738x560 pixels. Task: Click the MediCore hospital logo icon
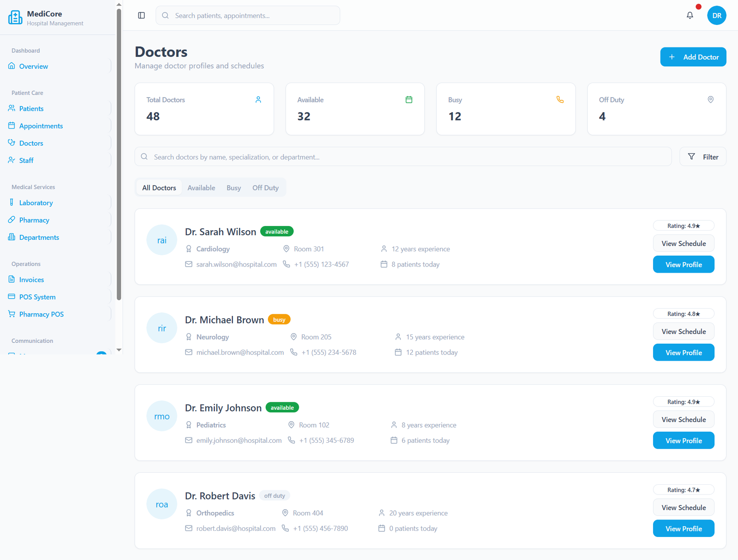(x=15, y=18)
